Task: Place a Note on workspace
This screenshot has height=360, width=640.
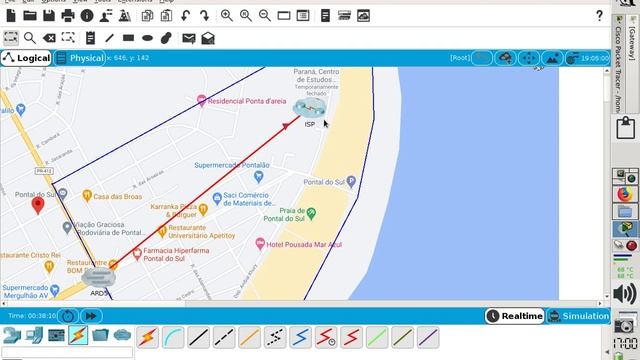Action: [x=90, y=38]
